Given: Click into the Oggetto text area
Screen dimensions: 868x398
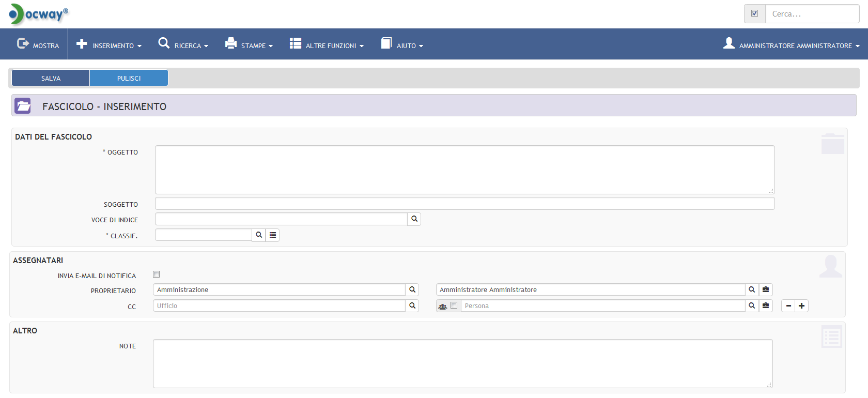Looking at the screenshot, I should (x=464, y=170).
